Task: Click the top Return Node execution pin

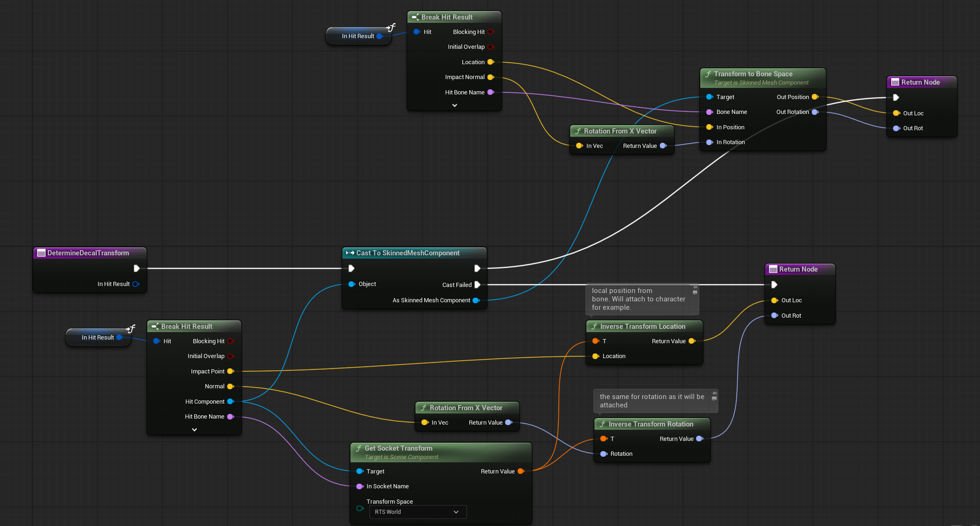Action: tap(896, 98)
